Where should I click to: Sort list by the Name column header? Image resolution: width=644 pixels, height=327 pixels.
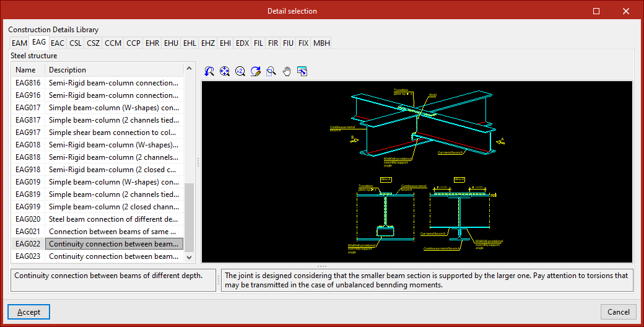26,70
